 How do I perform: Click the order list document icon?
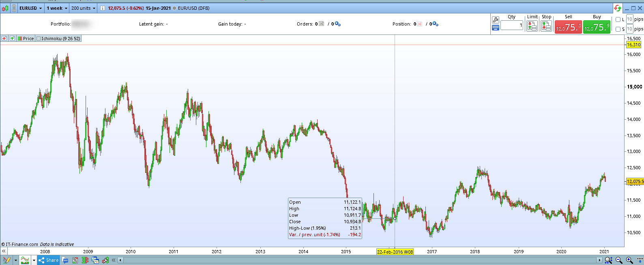click(x=75, y=260)
